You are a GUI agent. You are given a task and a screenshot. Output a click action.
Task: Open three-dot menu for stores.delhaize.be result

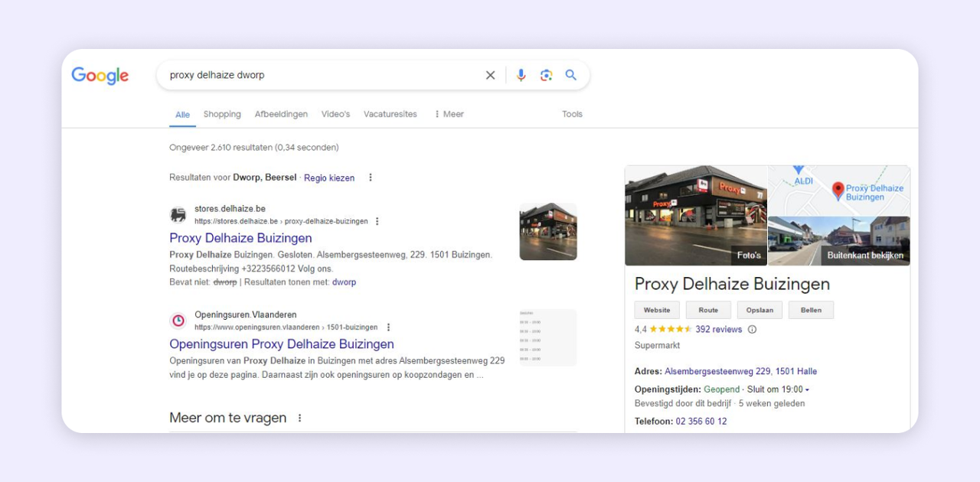pyautogui.click(x=377, y=221)
